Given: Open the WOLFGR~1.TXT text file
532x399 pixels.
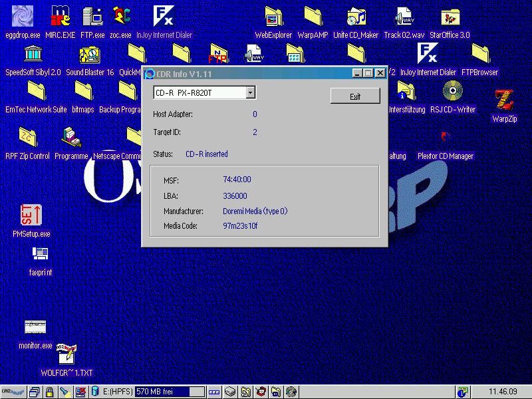Looking at the screenshot, I should [66, 354].
